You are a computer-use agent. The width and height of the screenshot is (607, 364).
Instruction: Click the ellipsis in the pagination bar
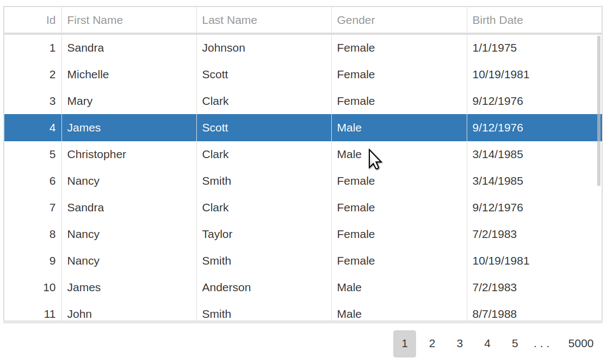pos(542,343)
